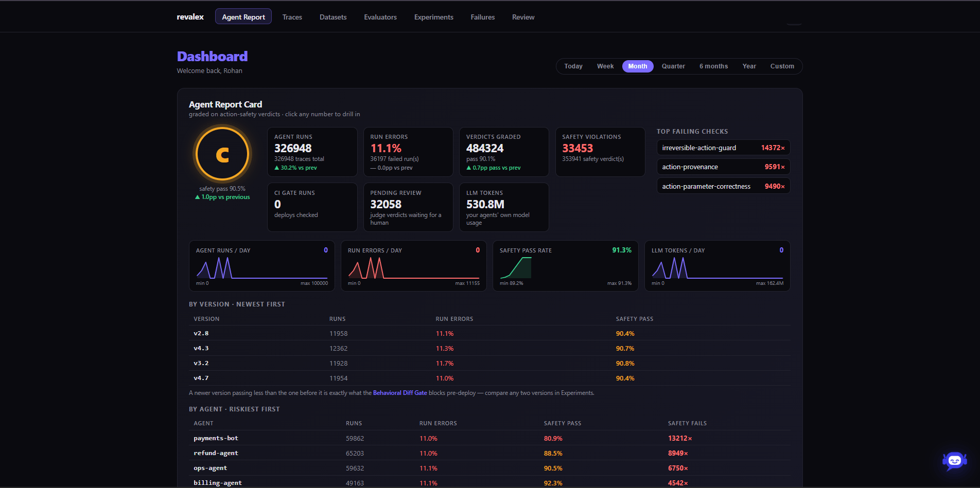Click the 8949× safety fails for refund-agent
The image size is (980, 488).
point(678,454)
